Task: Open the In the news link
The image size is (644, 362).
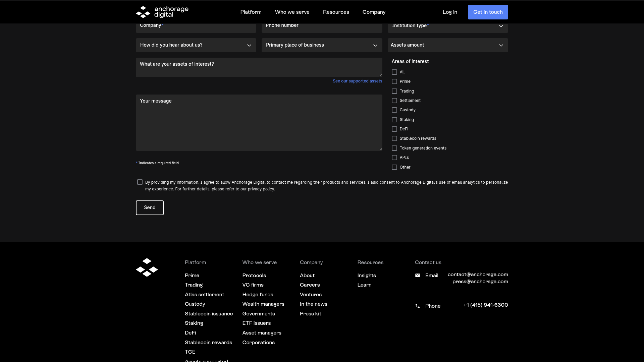Action: click(313, 304)
